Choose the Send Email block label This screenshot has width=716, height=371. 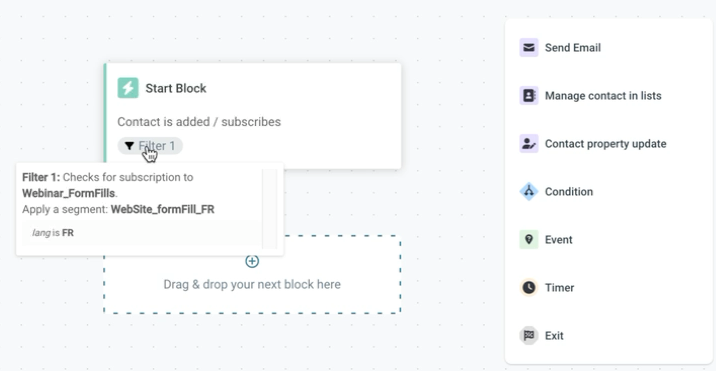(x=573, y=48)
